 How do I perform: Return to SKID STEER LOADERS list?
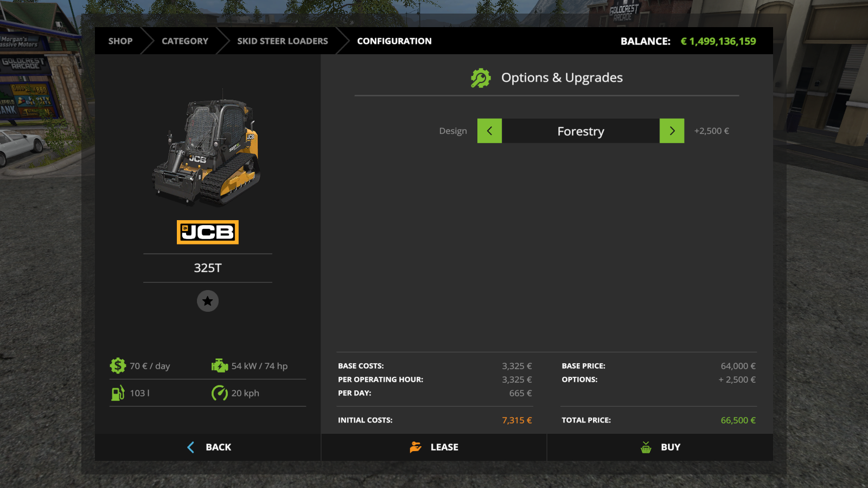click(282, 41)
